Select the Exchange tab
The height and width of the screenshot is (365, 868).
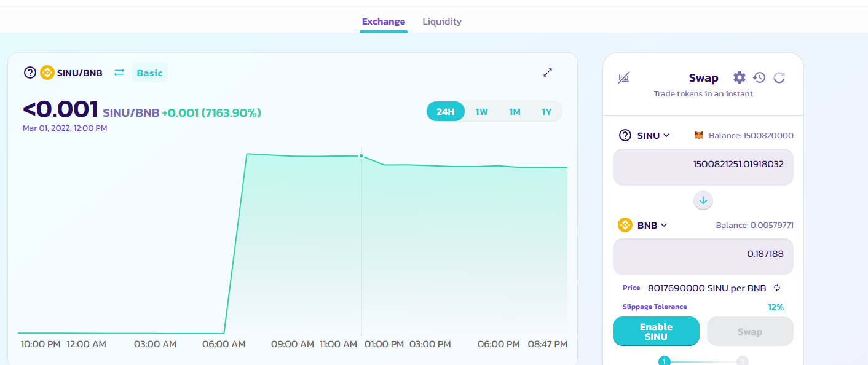pos(384,22)
